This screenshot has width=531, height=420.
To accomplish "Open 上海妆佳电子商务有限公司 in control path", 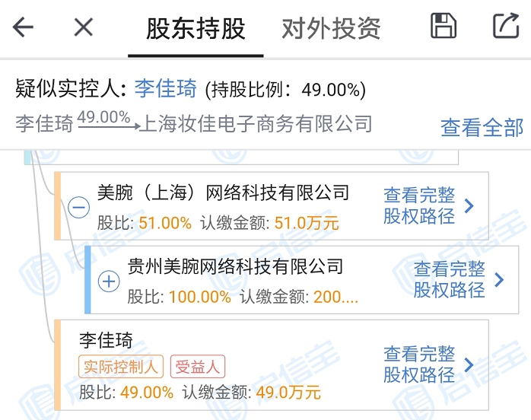I will (255, 124).
